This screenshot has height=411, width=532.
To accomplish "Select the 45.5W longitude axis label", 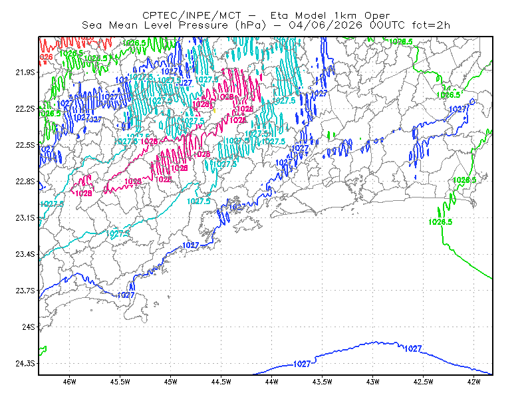I will [x=120, y=382].
